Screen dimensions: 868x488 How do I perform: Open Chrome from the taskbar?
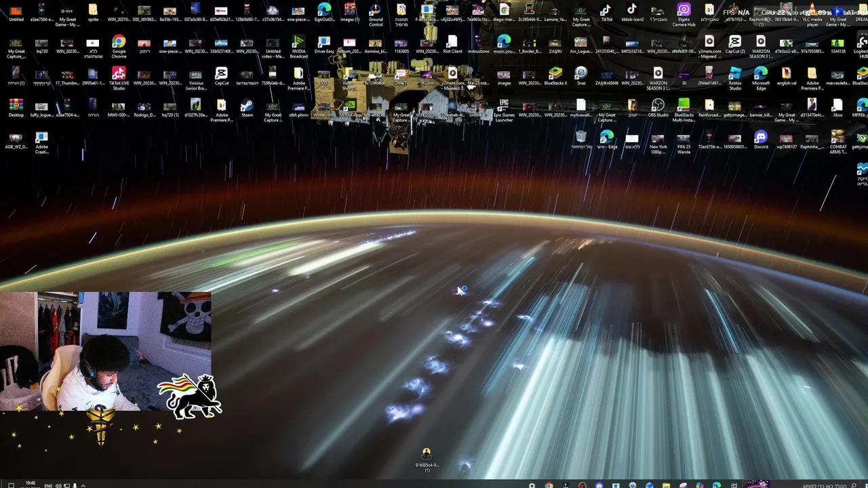pyautogui.click(x=549, y=485)
